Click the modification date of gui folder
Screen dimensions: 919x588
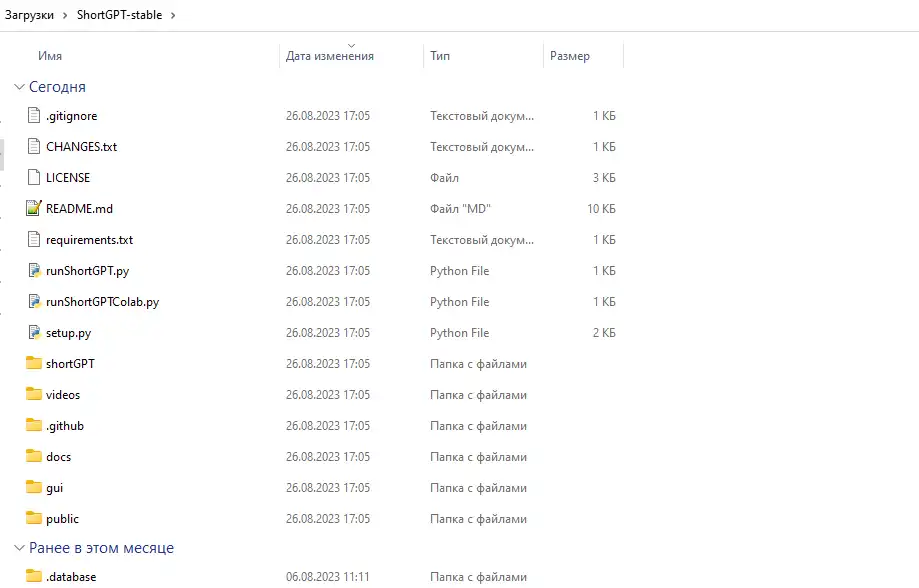(x=328, y=488)
